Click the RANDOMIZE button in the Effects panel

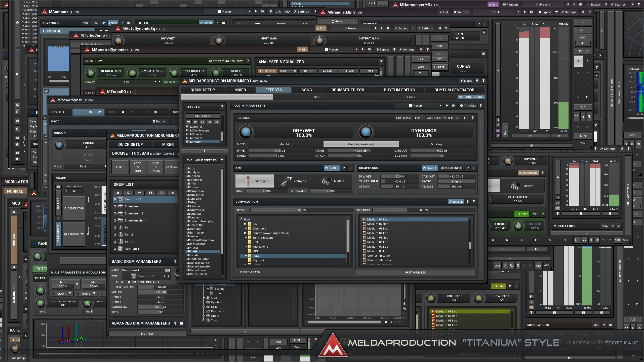click(x=203, y=116)
